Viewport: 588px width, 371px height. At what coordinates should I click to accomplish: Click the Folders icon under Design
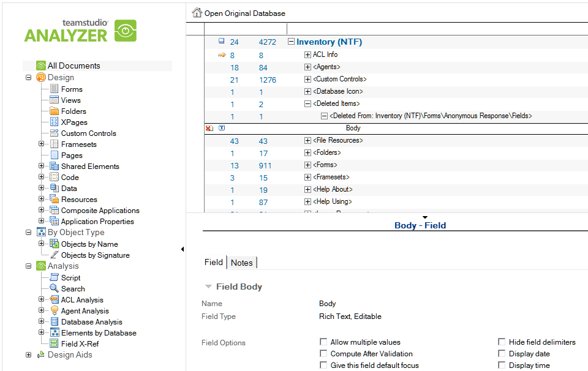(x=55, y=111)
